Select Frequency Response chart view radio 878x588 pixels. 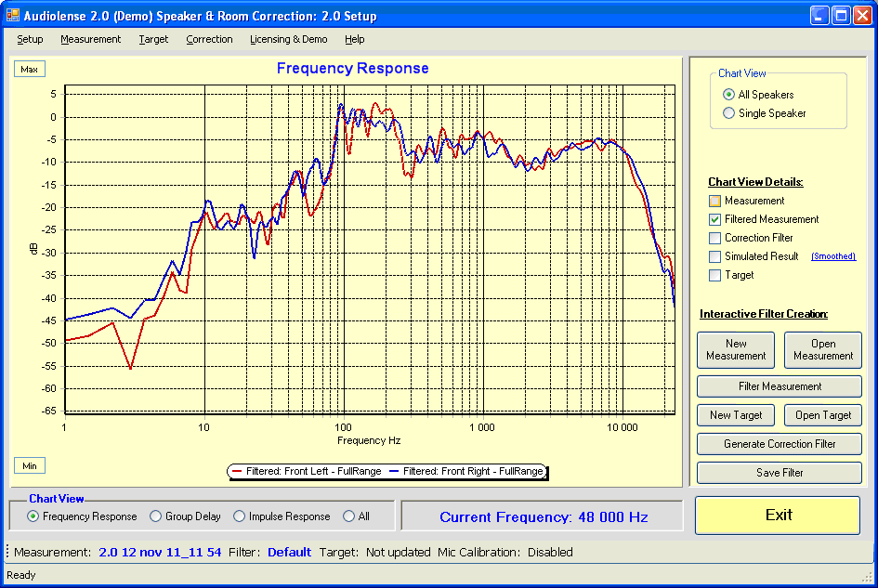(x=33, y=516)
